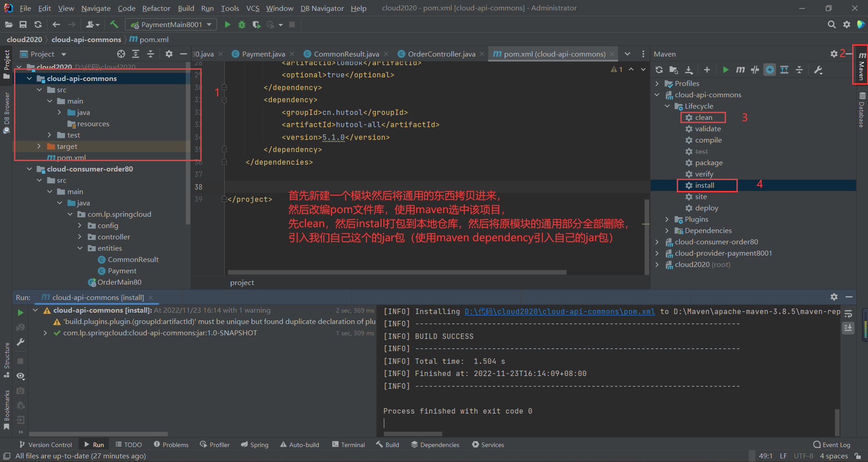This screenshot has height=462, width=868.
Task: Expand Plugins node in Maven
Action: point(667,219)
